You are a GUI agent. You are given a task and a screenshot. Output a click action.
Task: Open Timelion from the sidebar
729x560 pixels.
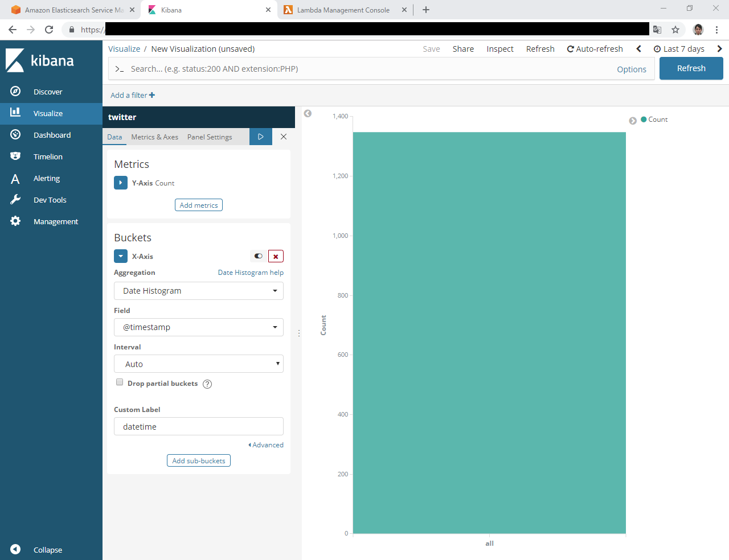(15, 157)
